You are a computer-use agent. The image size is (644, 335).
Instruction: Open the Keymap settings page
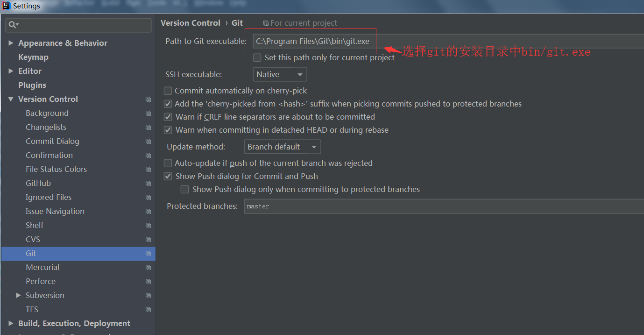[33, 57]
